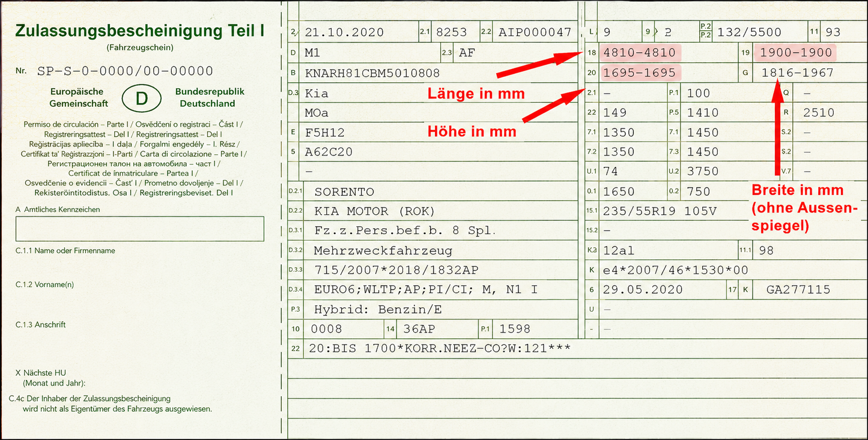Select the length value '4810-4810'
Viewport: 868px width, 440px height.
point(639,53)
